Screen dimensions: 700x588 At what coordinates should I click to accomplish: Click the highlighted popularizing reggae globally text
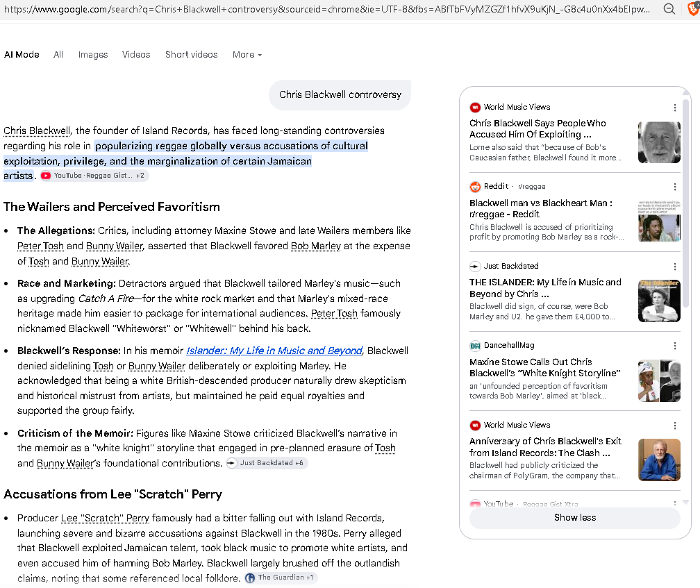(x=185, y=161)
